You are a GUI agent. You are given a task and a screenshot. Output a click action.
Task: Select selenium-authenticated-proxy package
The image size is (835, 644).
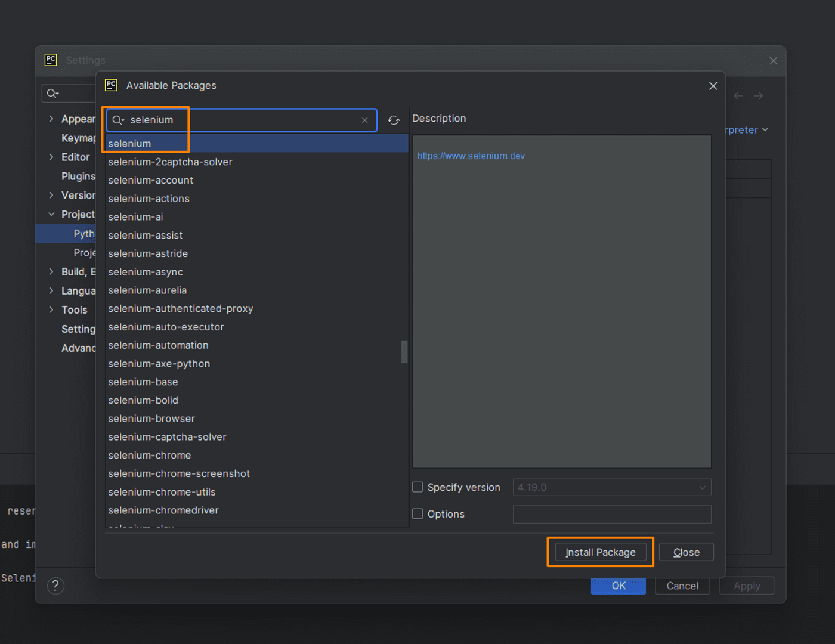257,309
